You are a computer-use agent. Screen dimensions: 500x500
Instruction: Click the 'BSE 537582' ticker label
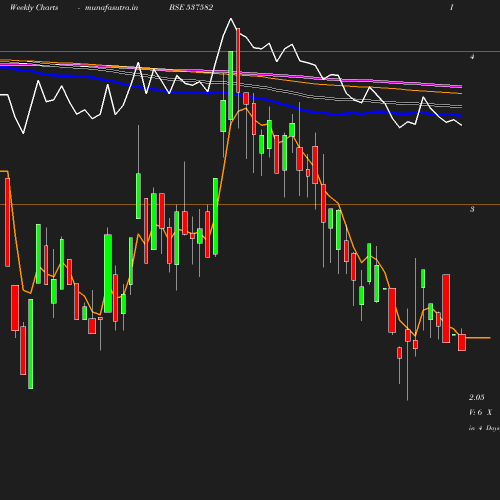pyautogui.click(x=191, y=7)
